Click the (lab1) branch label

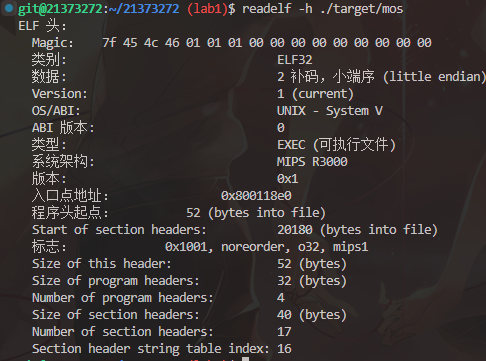207,9
